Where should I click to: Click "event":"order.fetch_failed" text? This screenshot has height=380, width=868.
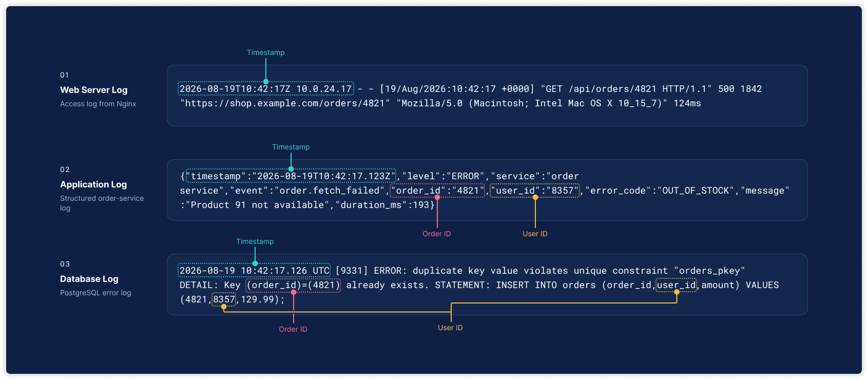pos(307,191)
